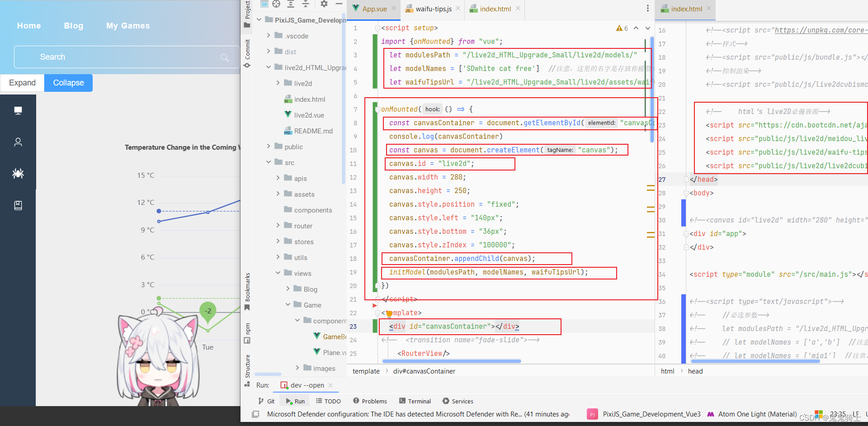The height and width of the screenshot is (426, 868).
Task: Switch to the App.vue tab
Action: [x=374, y=9]
